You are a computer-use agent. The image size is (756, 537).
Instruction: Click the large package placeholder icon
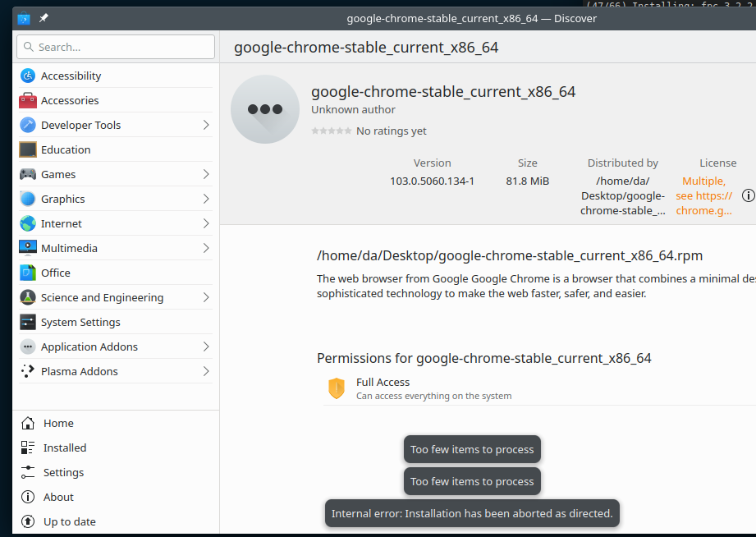coord(265,109)
